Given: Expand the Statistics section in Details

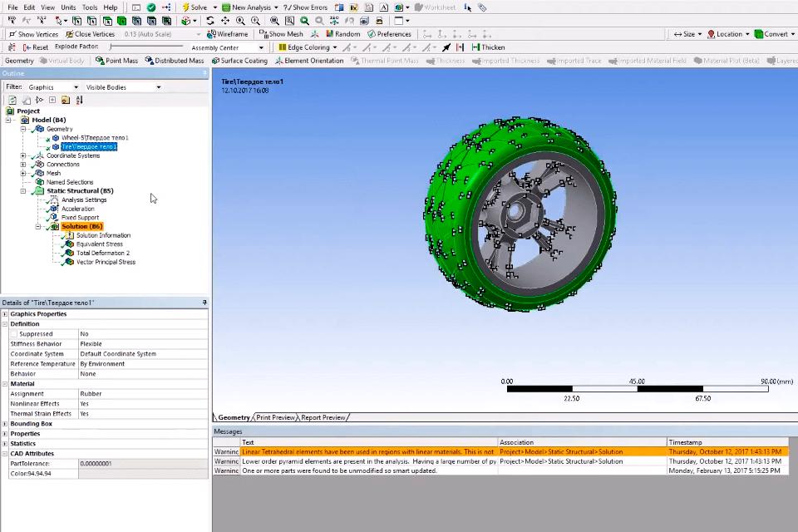Looking at the screenshot, I should click(5, 443).
